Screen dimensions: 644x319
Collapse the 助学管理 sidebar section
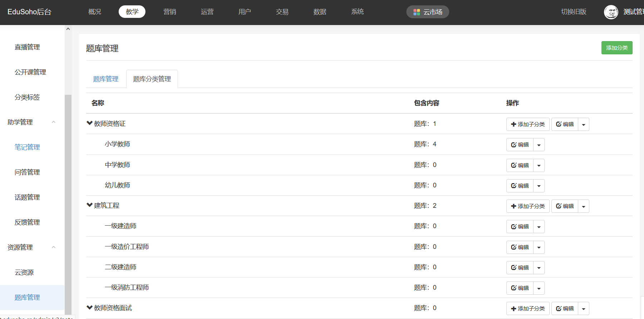click(x=54, y=122)
